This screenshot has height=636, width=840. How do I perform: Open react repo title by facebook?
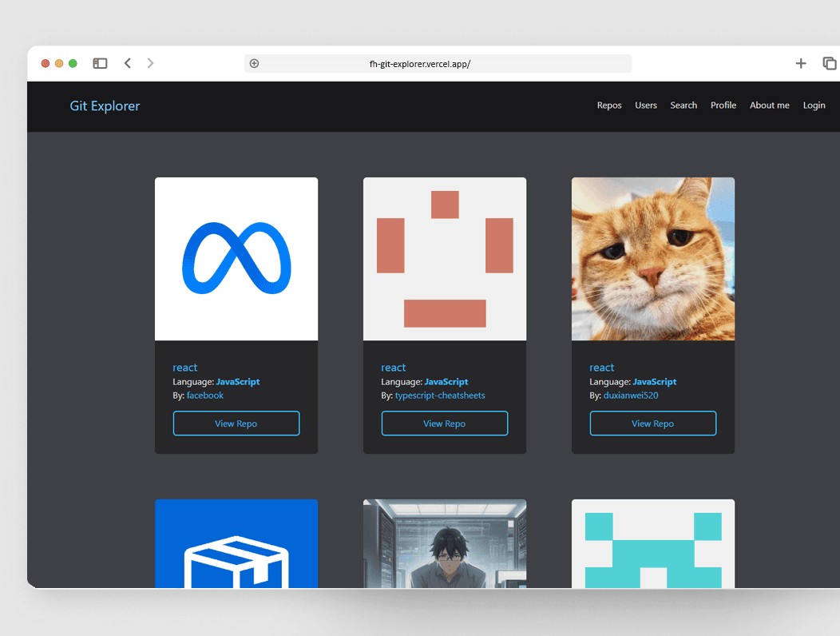[x=184, y=368]
